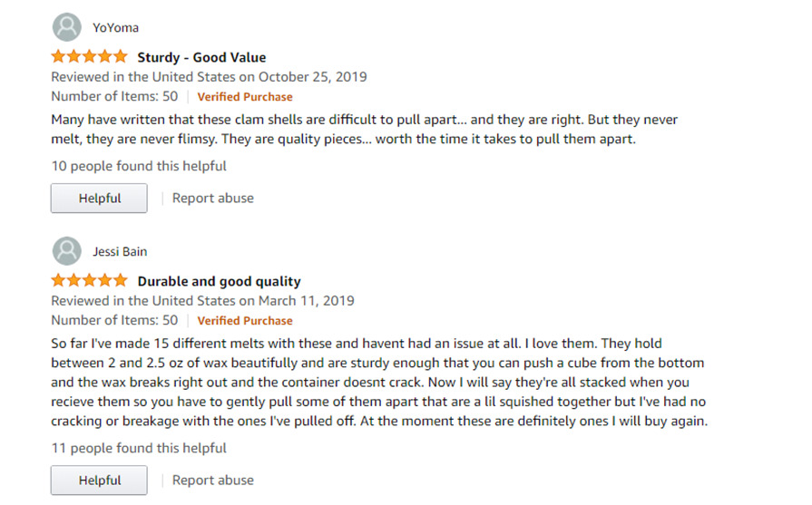Screen dimensions: 812x505
Task: Click the five-star rating on YoYoma's review
Action: pyautogui.click(x=89, y=56)
